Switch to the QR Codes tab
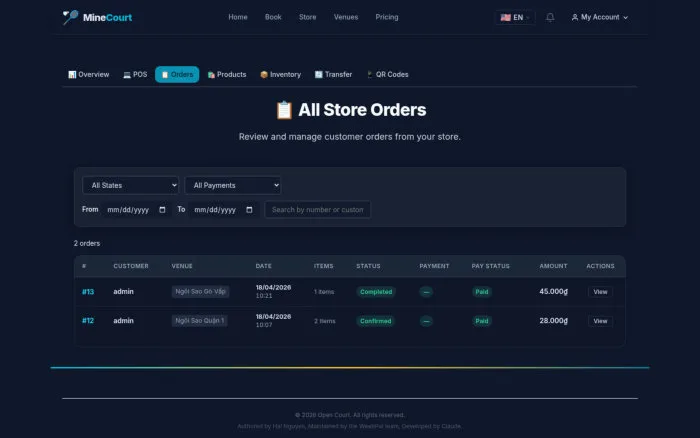The width and height of the screenshot is (700, 438). click(387, 75)
